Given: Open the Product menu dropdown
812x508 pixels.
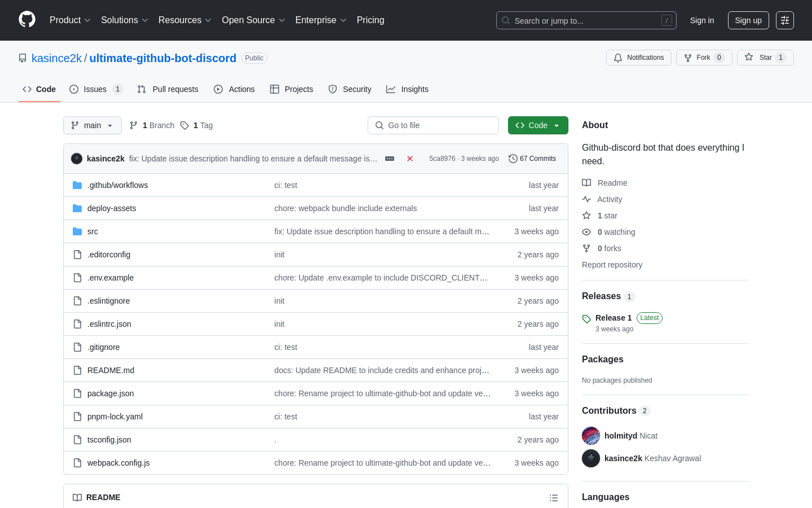Looking at the screenshot, I should (70, 20).
